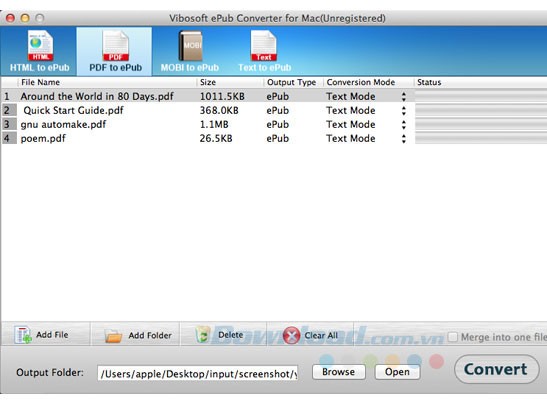Click the Output Folder path field
The width and height of the screenshot is (547, 403).
(x=198, y=373)
